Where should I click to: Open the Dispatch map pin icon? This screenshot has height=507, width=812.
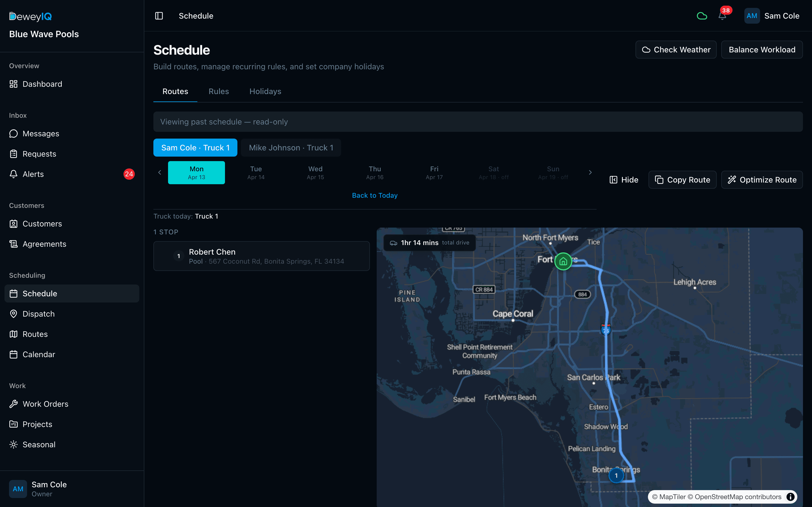click(x=14, y=314)
